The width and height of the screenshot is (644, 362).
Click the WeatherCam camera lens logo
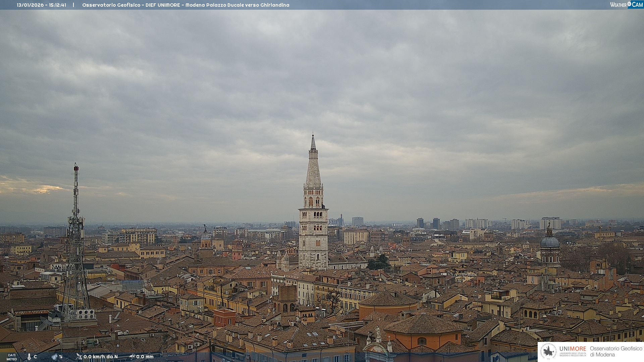click(629, 4)
